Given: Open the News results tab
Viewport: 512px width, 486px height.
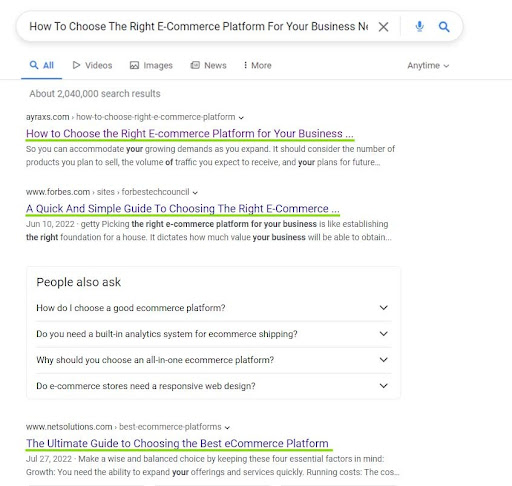Looking at the screenshot, I should coord(208,65).
